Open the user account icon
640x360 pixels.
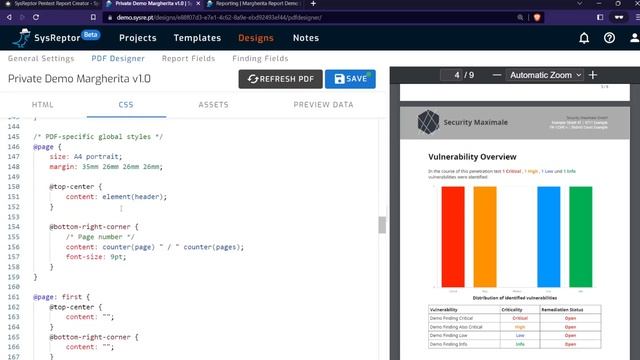click(634, 38)
